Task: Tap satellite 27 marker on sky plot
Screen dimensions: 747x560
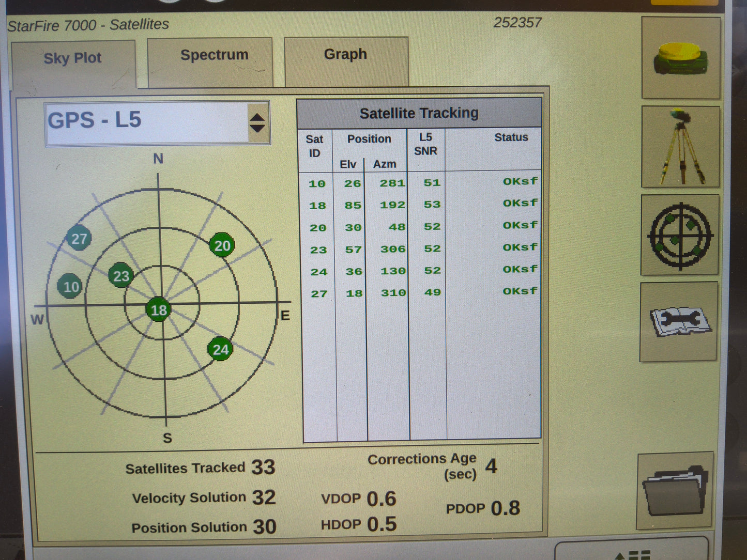Action: [79, 239]
